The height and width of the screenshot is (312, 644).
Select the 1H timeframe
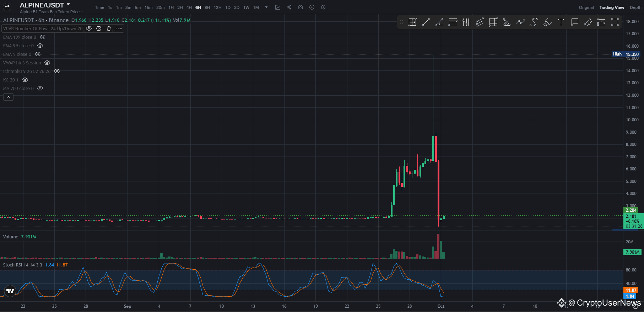click(171, 7)
